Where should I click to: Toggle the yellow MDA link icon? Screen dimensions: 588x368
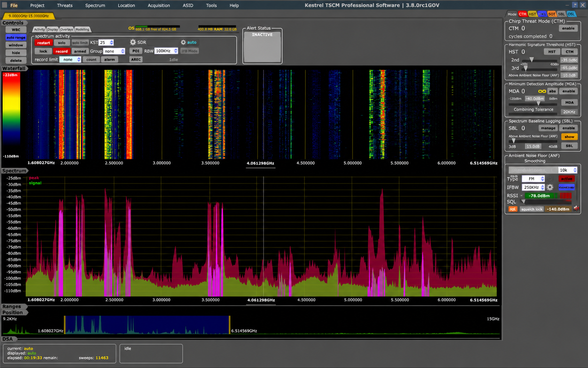tap(542, 91)
